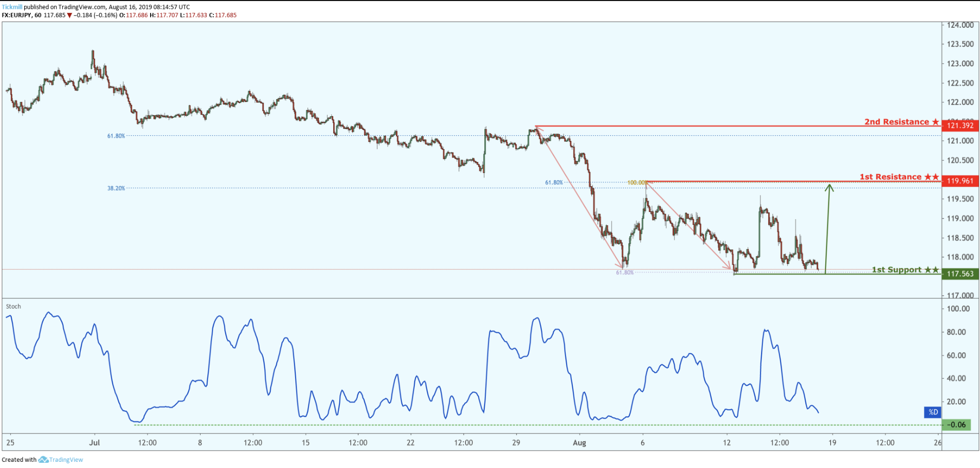Click the 25 date axis label
Viewport: 980px width, 468px height.
tap(10, 443)
